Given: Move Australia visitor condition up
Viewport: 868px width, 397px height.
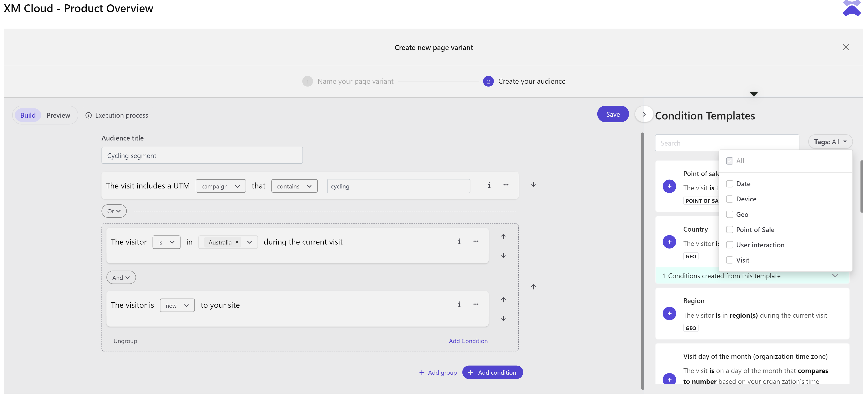Looking at the screenshot, I should [503, 237].
